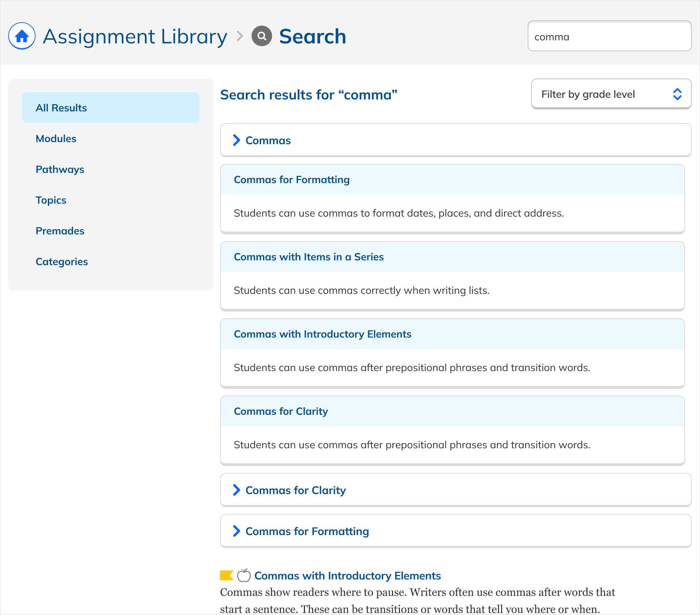
Task: Show Pathways results
Action: pyautogui.click(x=60, y=169)
